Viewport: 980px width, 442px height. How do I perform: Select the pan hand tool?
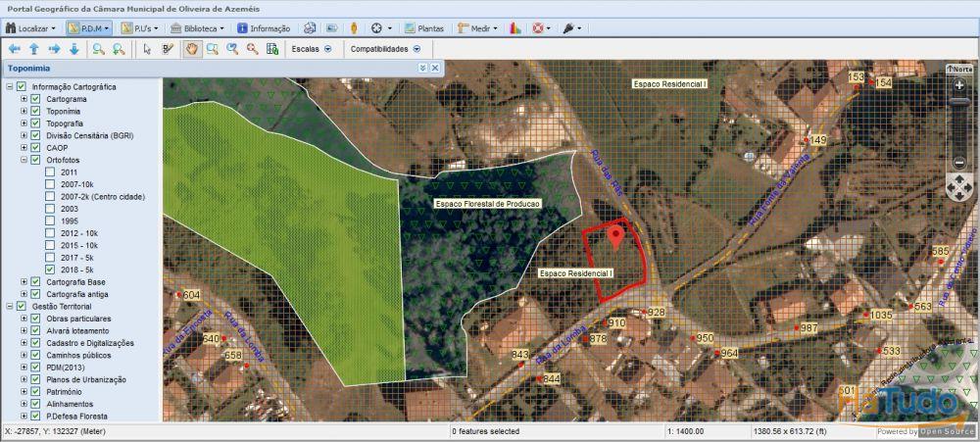(191, 48)
